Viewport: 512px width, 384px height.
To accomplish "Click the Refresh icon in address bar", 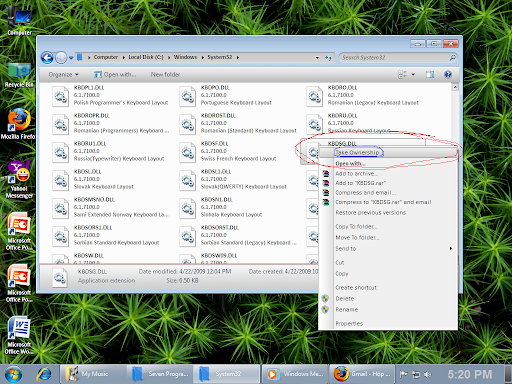I will 328,58.
